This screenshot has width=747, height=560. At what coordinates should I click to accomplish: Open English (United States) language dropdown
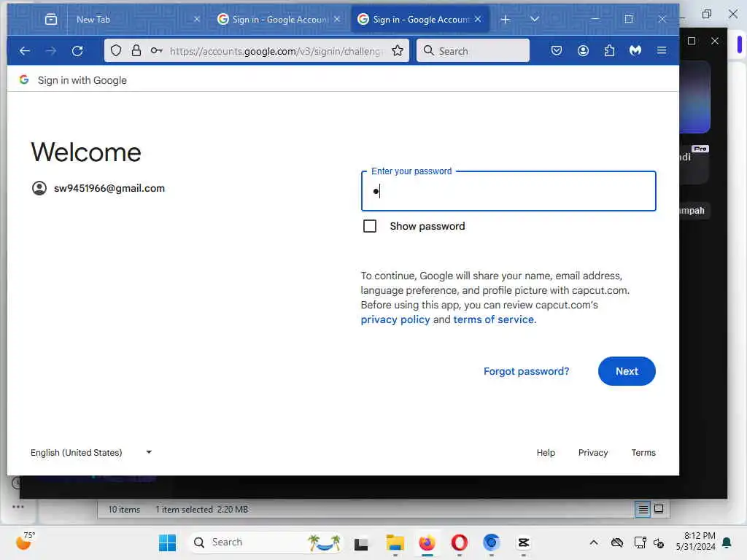[x=91, y=452]
